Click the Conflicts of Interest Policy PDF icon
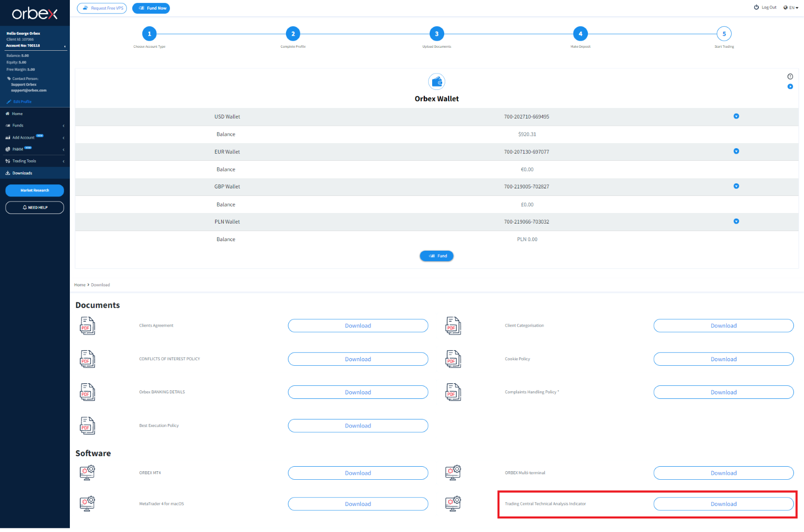This screenshot has width=804, height=532. click(x=87, y=359)
